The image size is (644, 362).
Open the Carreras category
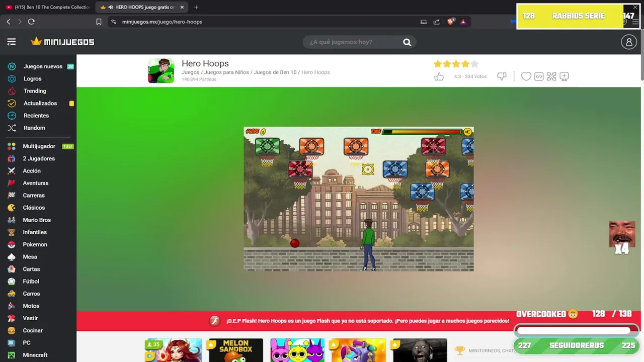coord(34,196)
